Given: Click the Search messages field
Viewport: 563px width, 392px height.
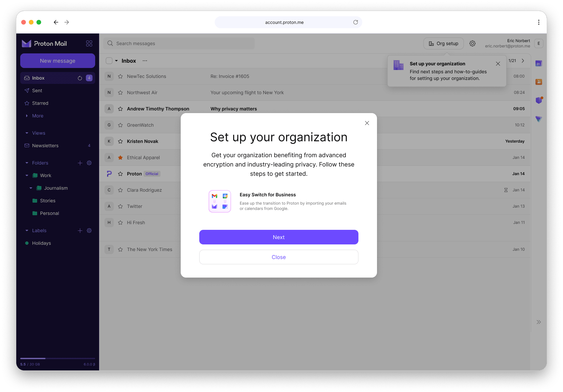Looking at the screenshot, I should tap(179, 43).
